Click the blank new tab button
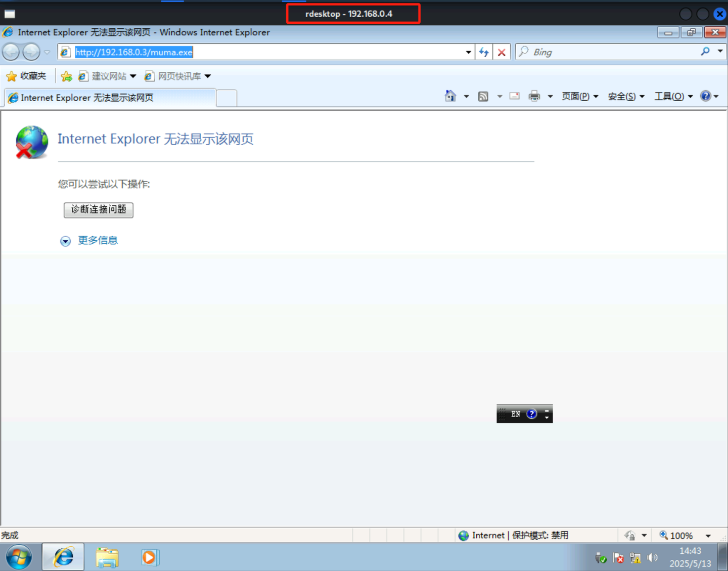 [226, 98]
